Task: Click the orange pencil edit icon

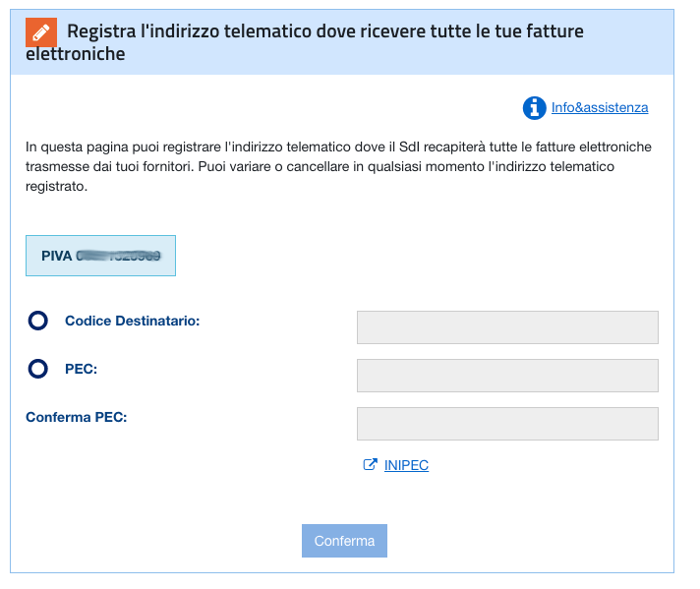Action: [x=41, y=32]
